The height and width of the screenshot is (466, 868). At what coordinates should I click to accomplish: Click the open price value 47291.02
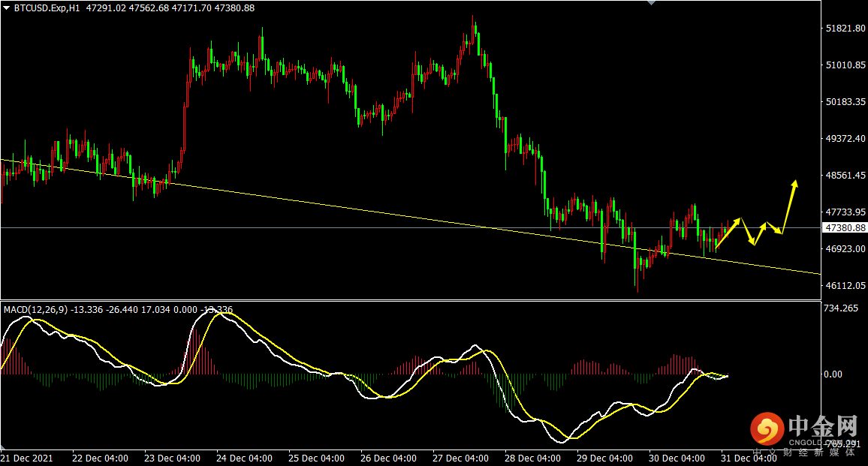click(x=106, y=8)
